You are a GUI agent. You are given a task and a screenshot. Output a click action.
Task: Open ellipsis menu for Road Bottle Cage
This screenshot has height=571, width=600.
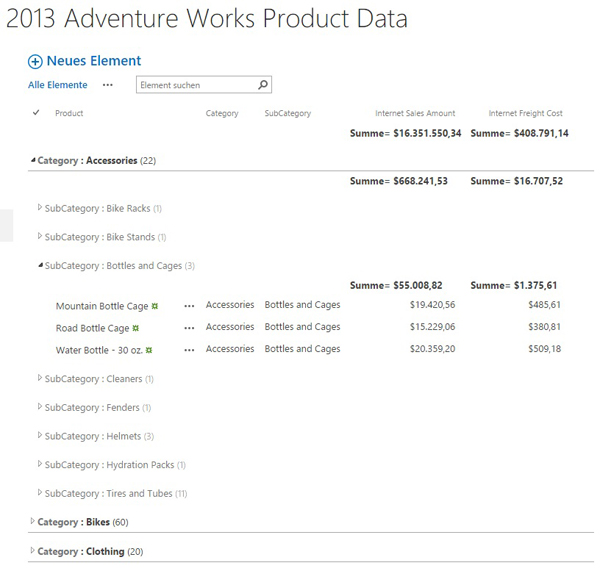point(189,328)
